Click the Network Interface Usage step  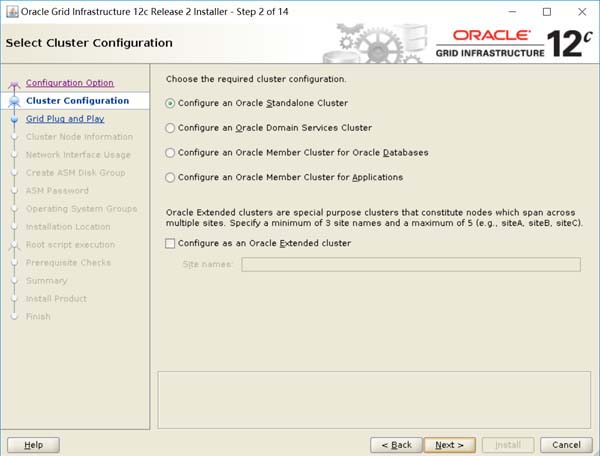coord(78,155)
